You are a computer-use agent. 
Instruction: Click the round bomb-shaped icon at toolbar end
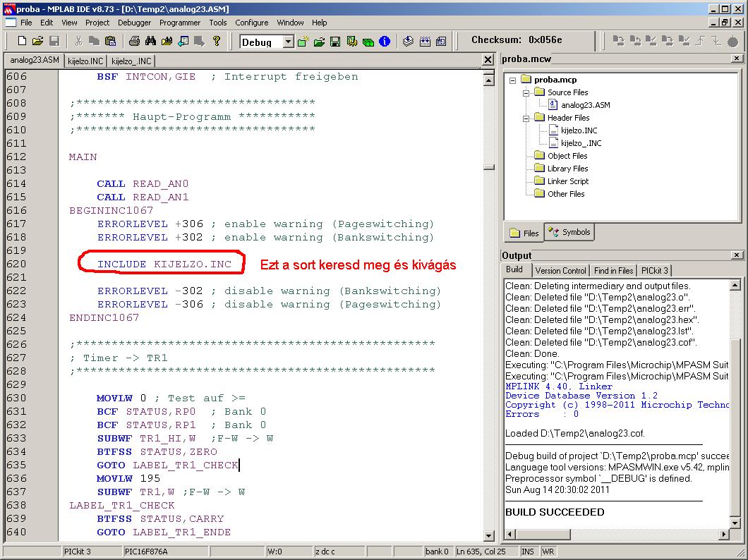pyautogui.click(x=732, y=42)
